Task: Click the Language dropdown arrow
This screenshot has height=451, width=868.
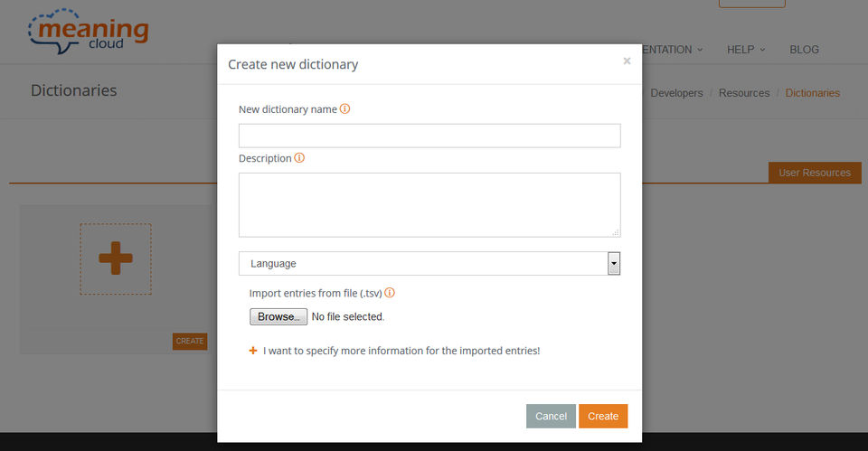Action: [x=614, y=264]
